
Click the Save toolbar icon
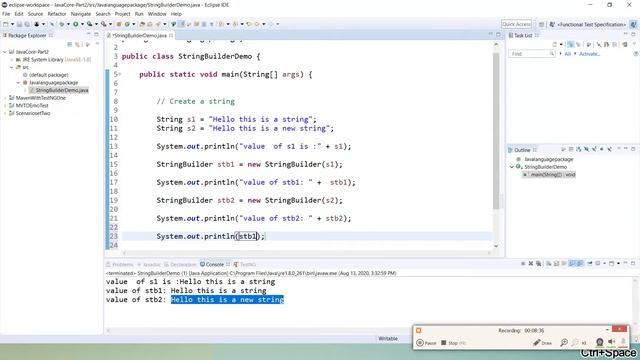(19, 24)
